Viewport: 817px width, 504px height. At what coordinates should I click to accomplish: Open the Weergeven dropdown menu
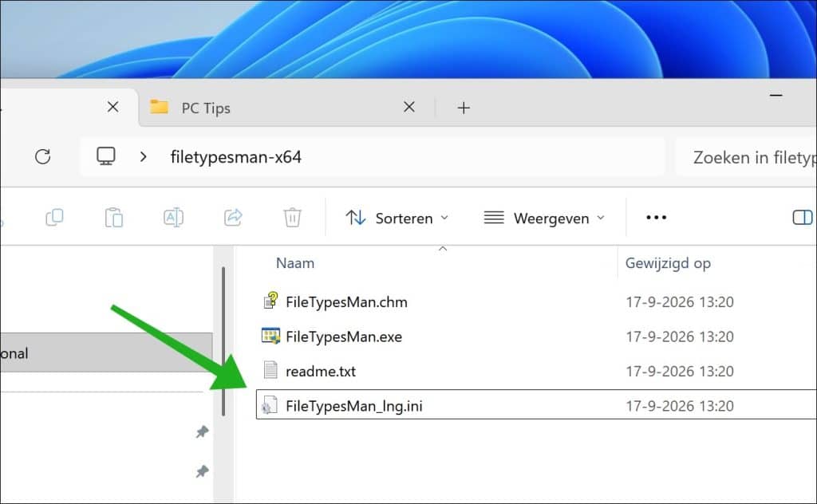[x=544, y=218]
